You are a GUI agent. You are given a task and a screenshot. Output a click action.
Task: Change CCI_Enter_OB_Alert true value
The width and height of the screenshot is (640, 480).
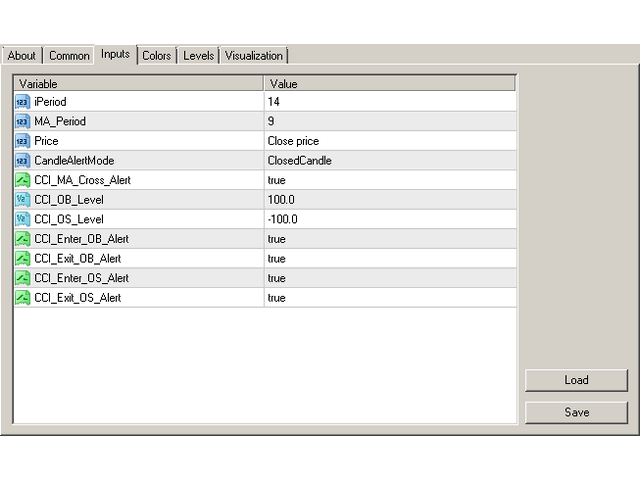point(390,239)
